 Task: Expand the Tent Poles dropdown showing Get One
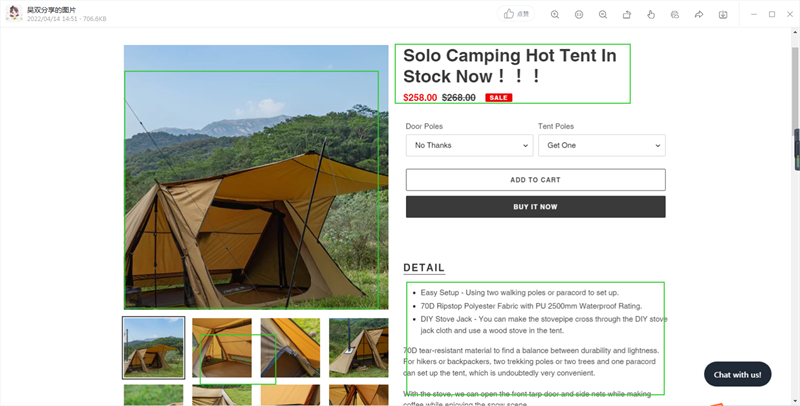602,145
